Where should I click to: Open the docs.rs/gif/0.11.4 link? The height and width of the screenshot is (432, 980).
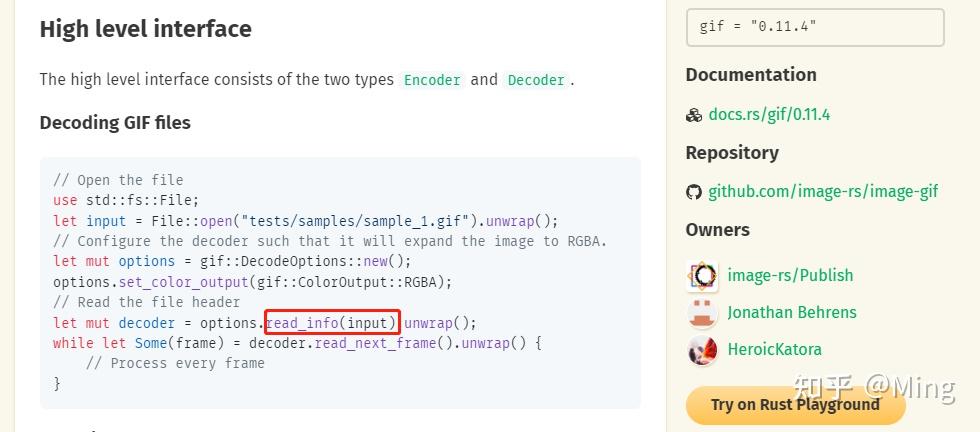[769, 115]
